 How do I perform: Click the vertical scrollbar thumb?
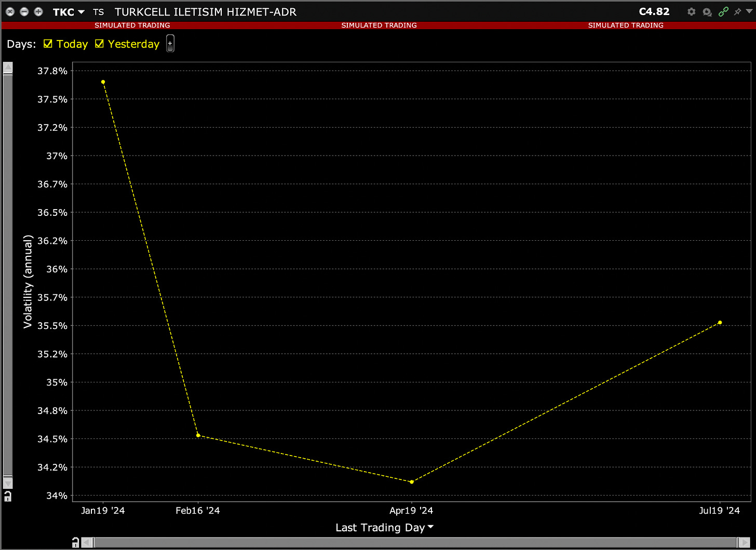tap(7, 275)
